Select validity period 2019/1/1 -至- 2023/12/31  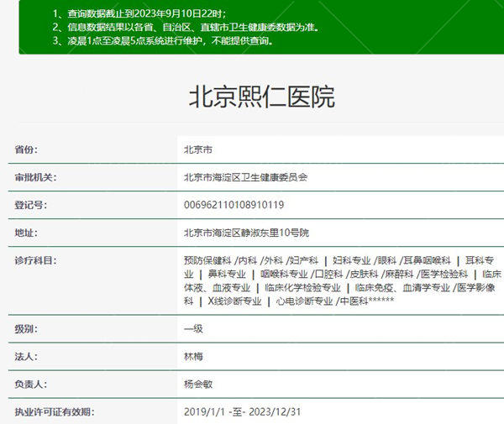point(243,411)
